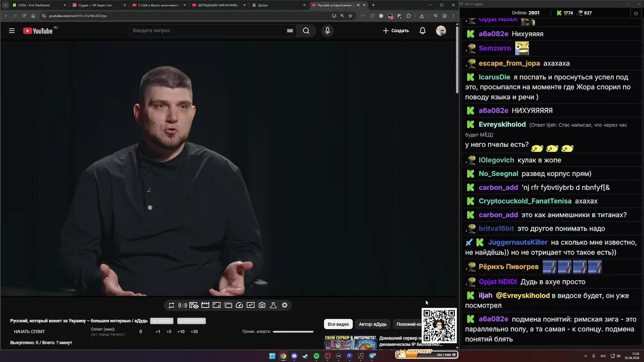The width and height of the screenshot is (644, 362).
Task: Click the Создать button
Action: tap(396, 31)
